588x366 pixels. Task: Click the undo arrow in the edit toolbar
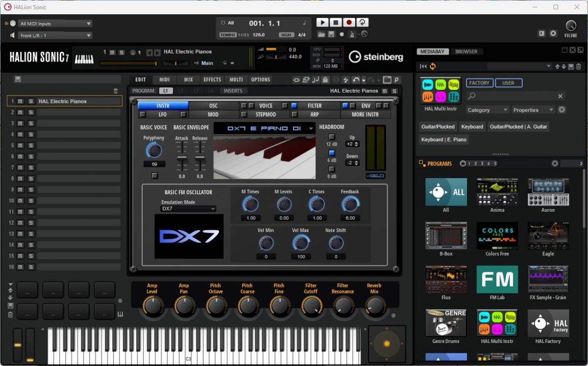(x=356, y=79)
